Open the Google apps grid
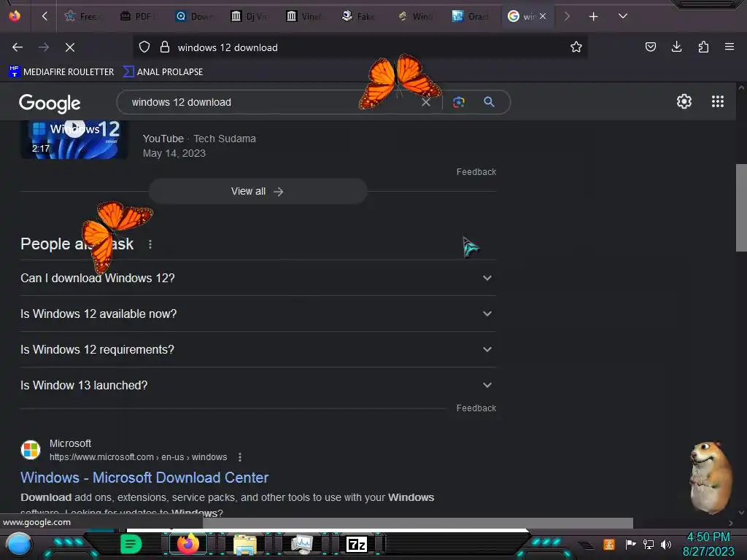Viewport: 747px width, 560px height. pos(718,101)
